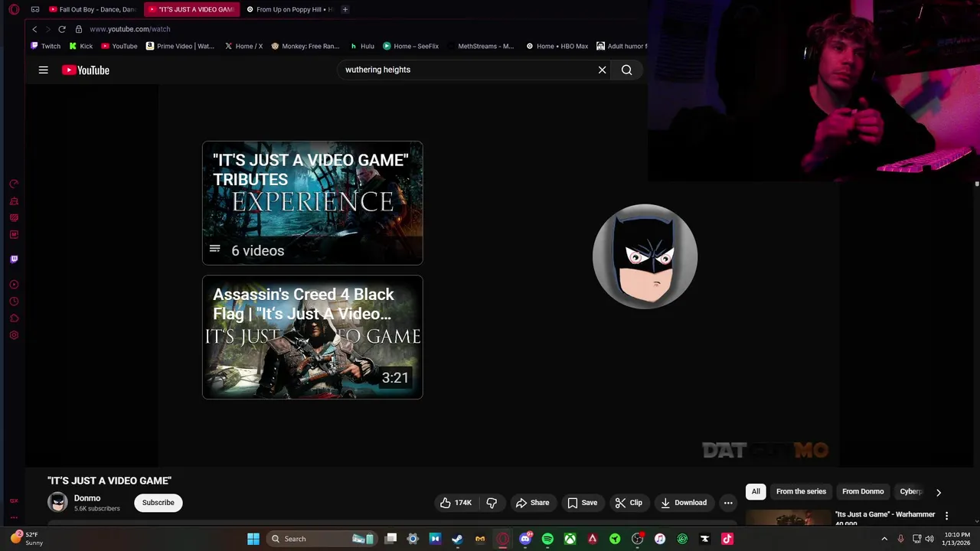The image size is (980, 551).
Task: Open the Home • HBO Max bookmark
Action: pos(557,46)
